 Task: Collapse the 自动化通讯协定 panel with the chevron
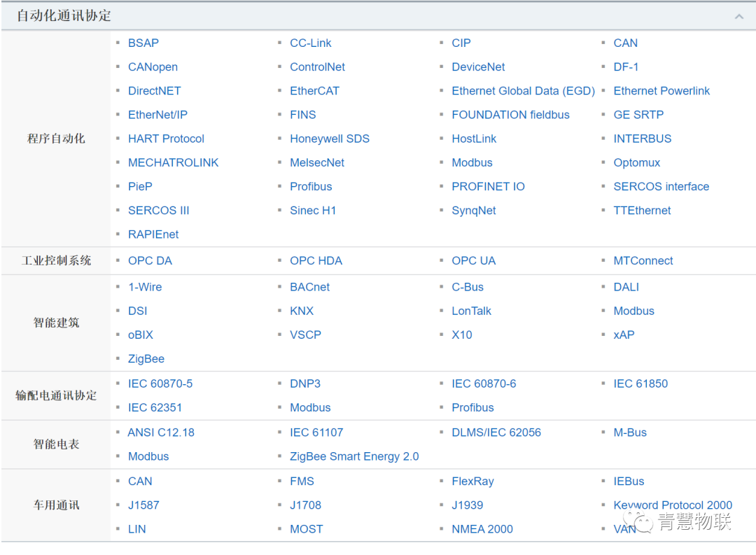point(738,16)
